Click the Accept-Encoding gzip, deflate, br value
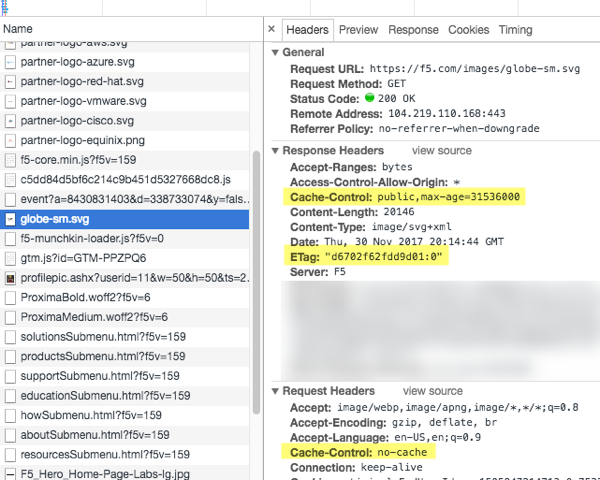The width and height of the screenshot is (600, 480). (444, 423)
